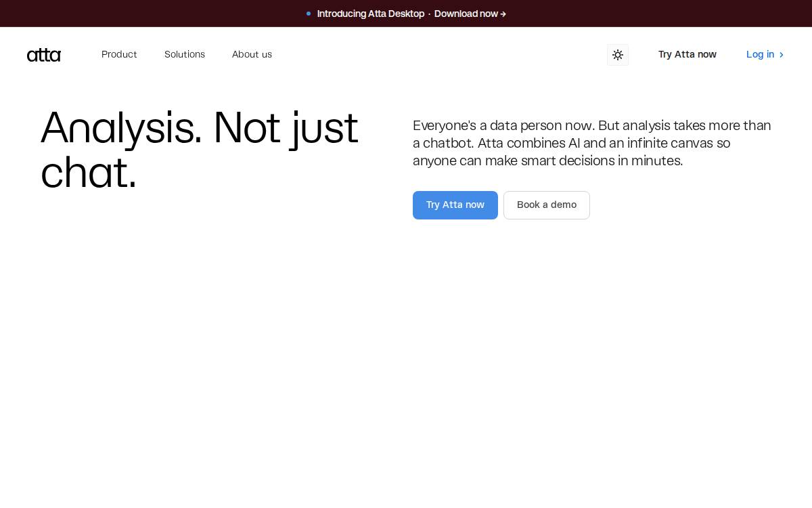Click Try Atta now in header

coord(687,54)
